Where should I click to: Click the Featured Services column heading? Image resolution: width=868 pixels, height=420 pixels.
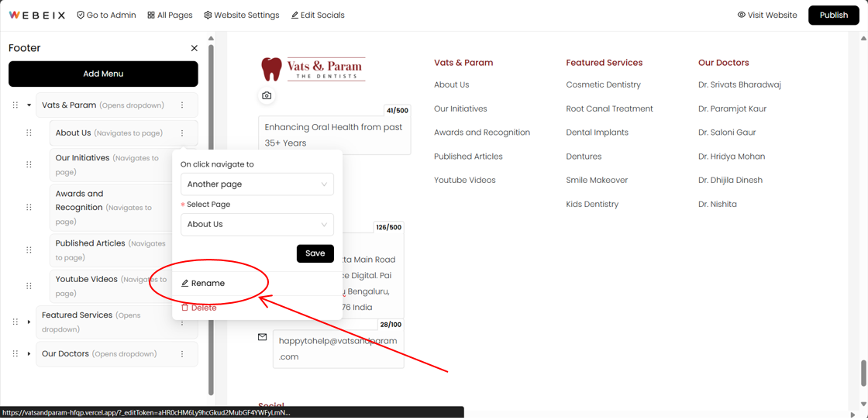604,63
